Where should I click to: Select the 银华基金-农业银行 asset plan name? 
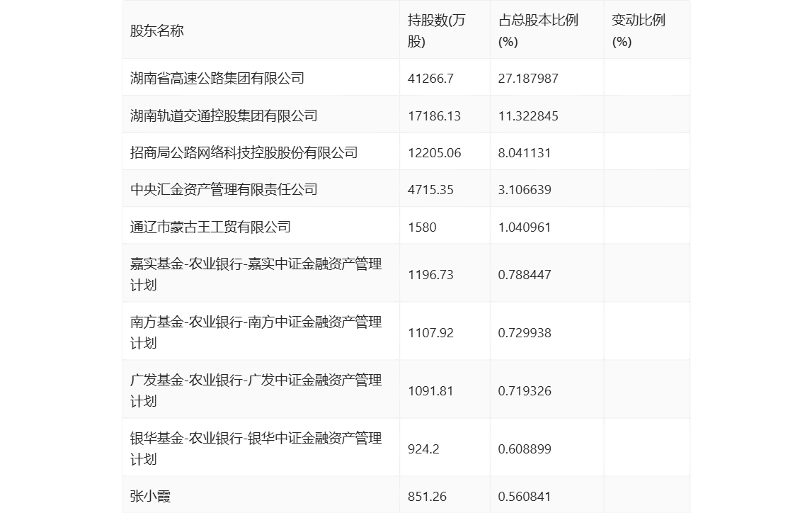click(256, 449)
